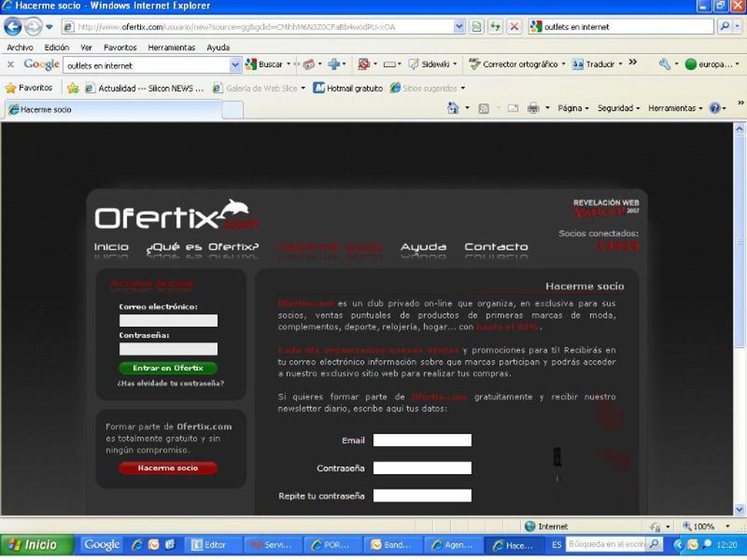Click the Favoritos star button
Image resolution: width=747 pixels, height=560 pixels.
click(29, 88)
